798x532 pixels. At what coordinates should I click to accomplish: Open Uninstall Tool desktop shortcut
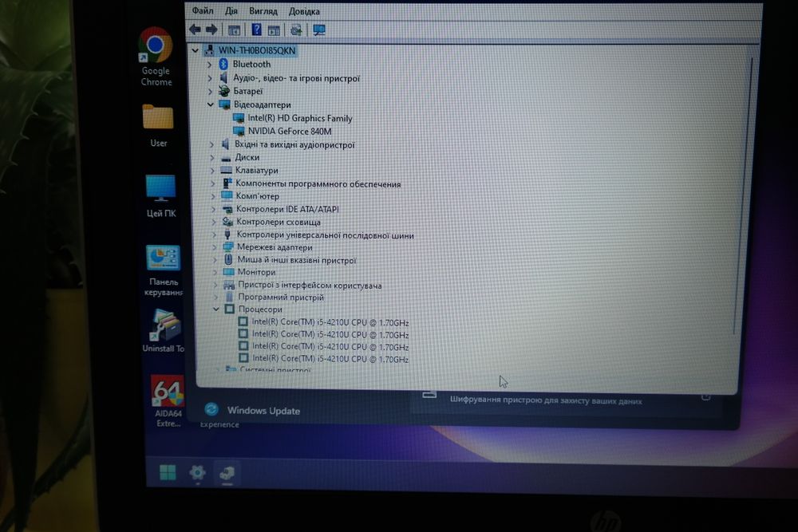click(164, 331)
